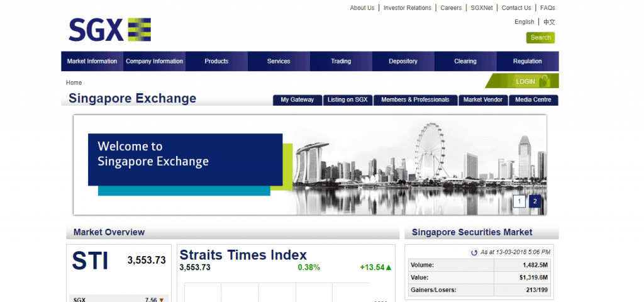Click the Market Overview heading
This screenshot has height=302, width=644.
tap(109, 232)
